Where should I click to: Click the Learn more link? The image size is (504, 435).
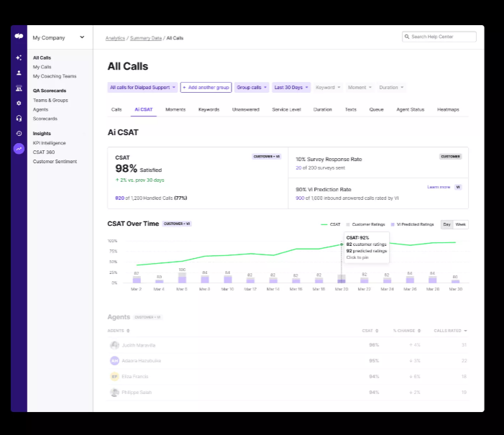pos(438,187)
